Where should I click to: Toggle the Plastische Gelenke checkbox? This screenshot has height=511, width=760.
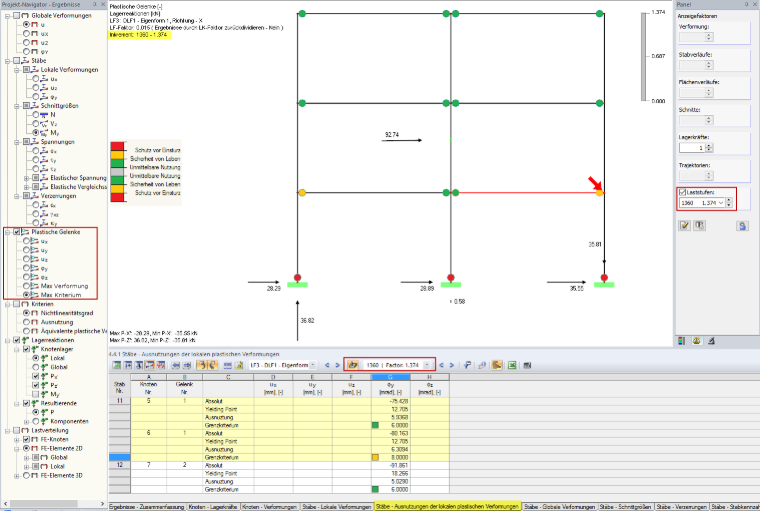(17, 232)
